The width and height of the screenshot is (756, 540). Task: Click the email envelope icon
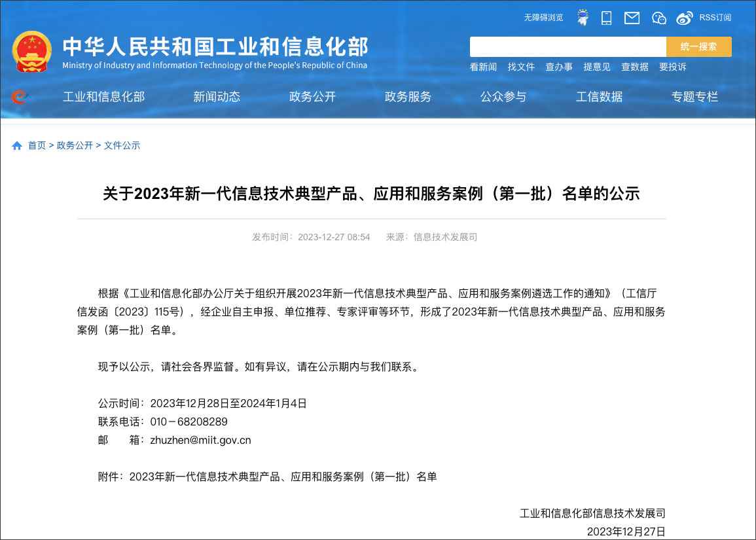[x=631, y=18]
